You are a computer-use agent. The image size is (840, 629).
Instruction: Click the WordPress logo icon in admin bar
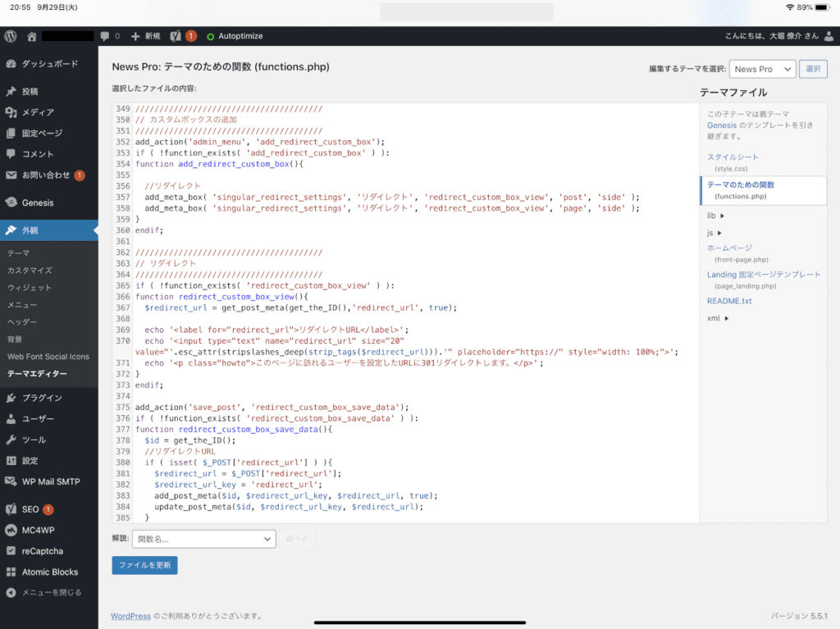(x=11, y=36)
